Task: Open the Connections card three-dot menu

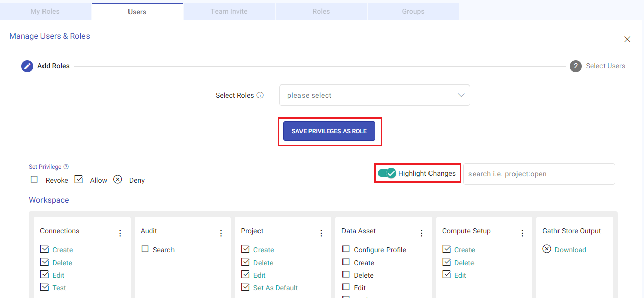Action: [120, 233]
